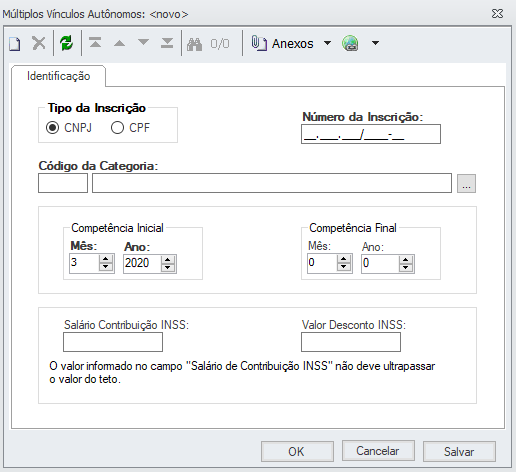516x472 pixels.
Task: Go to next record down arrow
Action: (x=143, y=42)
